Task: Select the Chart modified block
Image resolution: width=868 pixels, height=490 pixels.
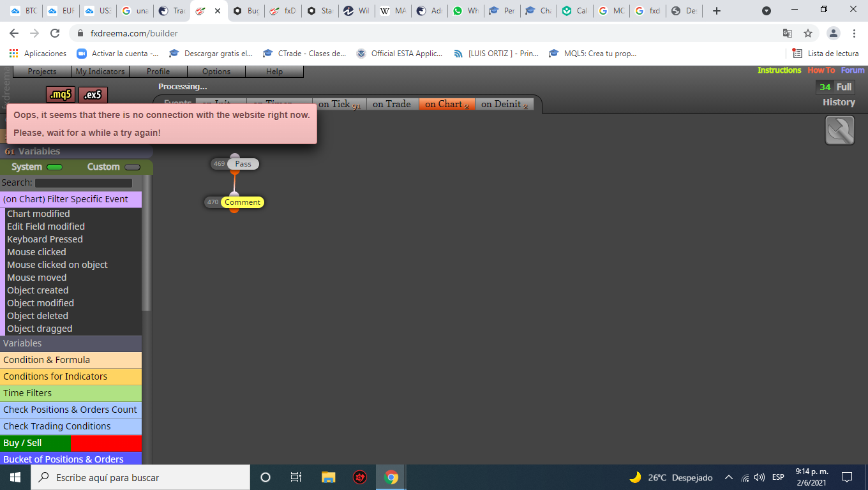Action: pyautogui.click(x=38, y=214)
